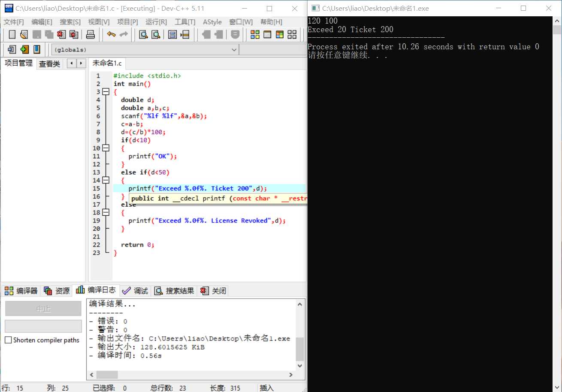Open the 调试 bottom tab
This screenshot has width=562, height=392.
click(x=135, y=291)
